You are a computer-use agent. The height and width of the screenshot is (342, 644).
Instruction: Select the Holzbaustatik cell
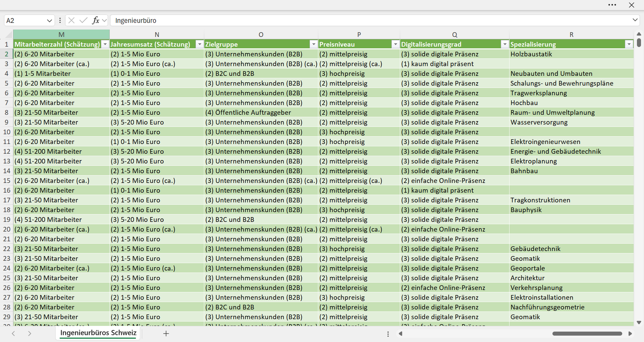(x=571, y=54)
